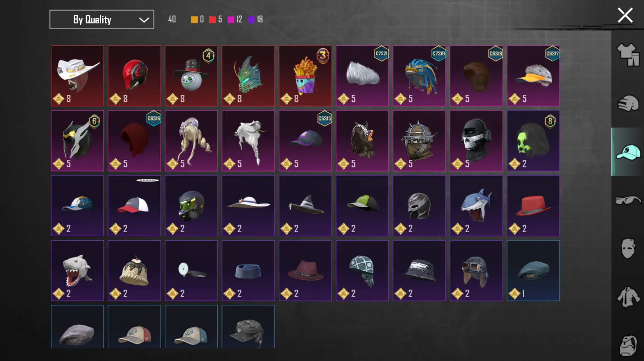This screenshot has height=361, width=644.
Task: Filter by the purple quality swatch
Action: click(x=251, y=19)
